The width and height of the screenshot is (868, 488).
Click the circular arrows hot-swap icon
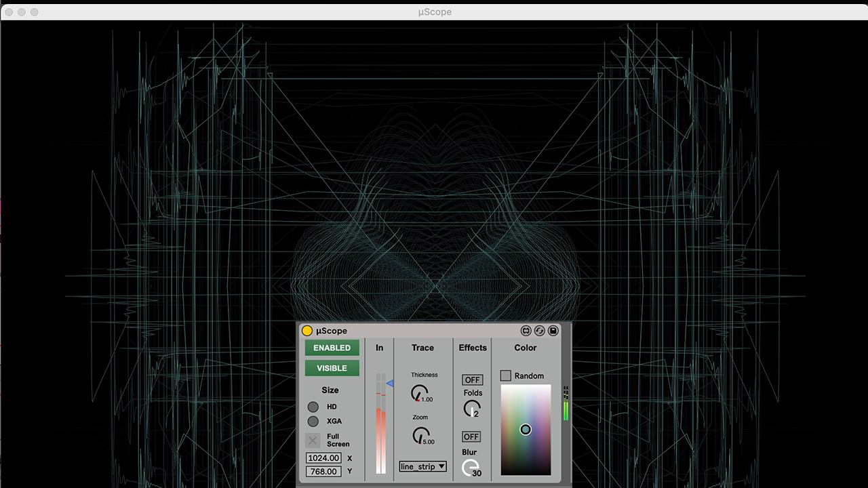point(539,331)
